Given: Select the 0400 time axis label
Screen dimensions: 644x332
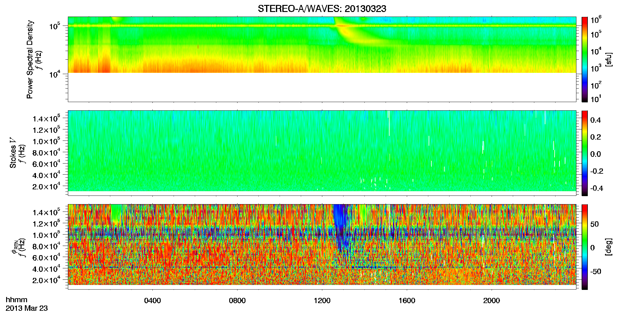Looking at the screenshot, I should [x=152, y=301].
